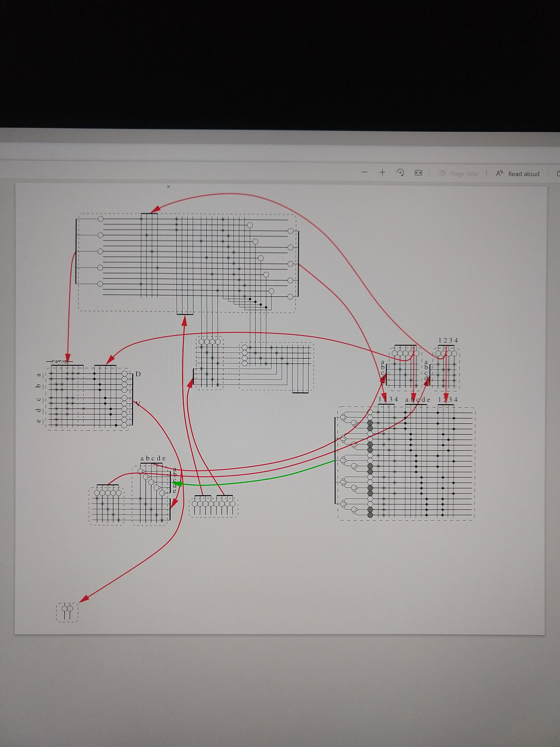This screenshot has height=747, width=560.
Task: Click the two-circle block at bottom left
Action: coord(67,612)
